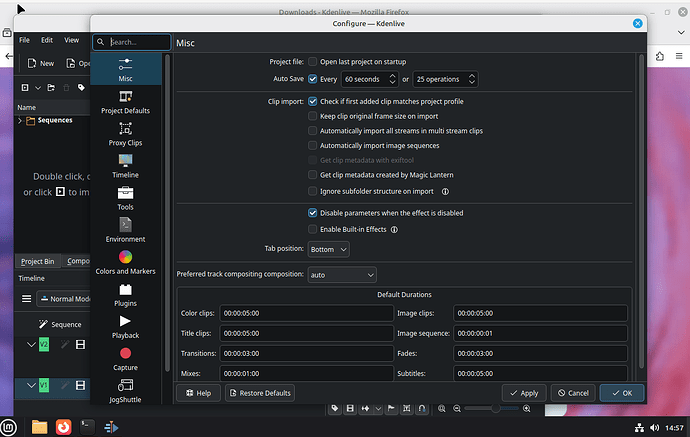The width and height of the screenshot is (690, 437).
Task: Go to the Timeline settings category
Action: coord(125,166)
